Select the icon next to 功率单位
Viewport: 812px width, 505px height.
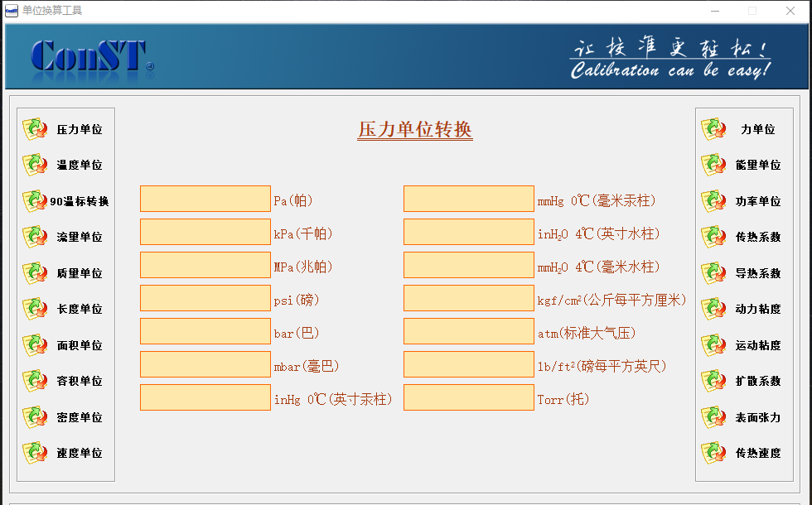tap(713, 201)
